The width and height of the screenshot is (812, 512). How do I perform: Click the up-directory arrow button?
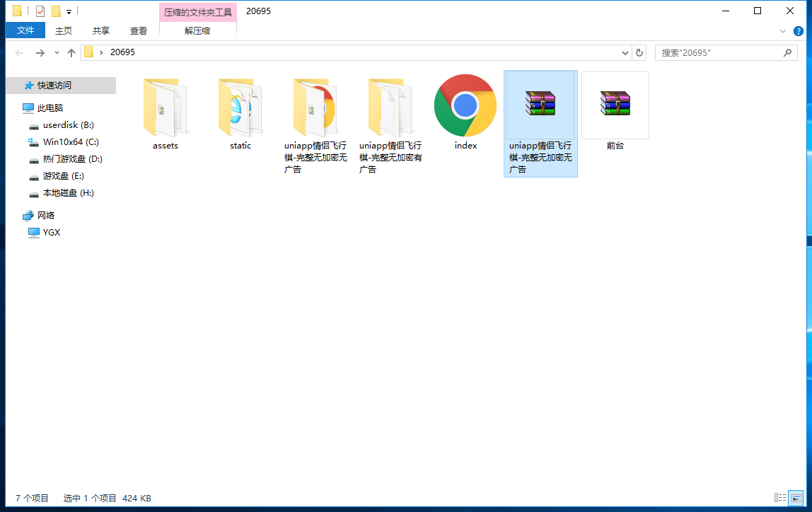click(x=71, y=53)
